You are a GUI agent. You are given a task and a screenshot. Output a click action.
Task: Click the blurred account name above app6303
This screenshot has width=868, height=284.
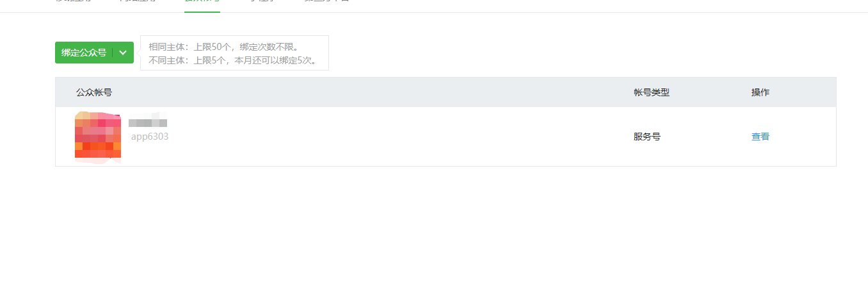point(148,122)
